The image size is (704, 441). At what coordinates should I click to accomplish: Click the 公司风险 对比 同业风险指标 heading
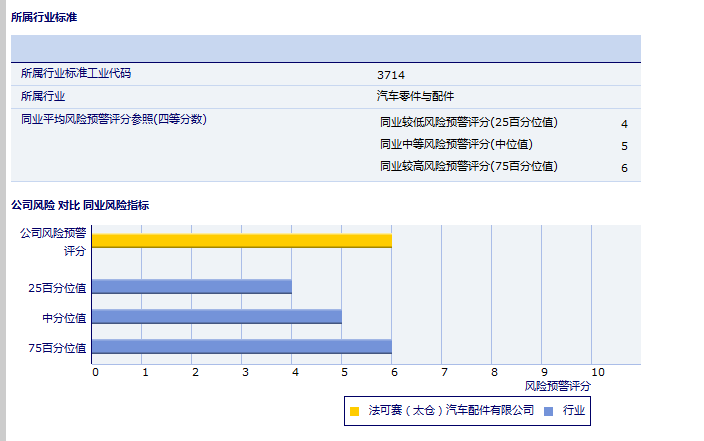(x=80, y=205)
